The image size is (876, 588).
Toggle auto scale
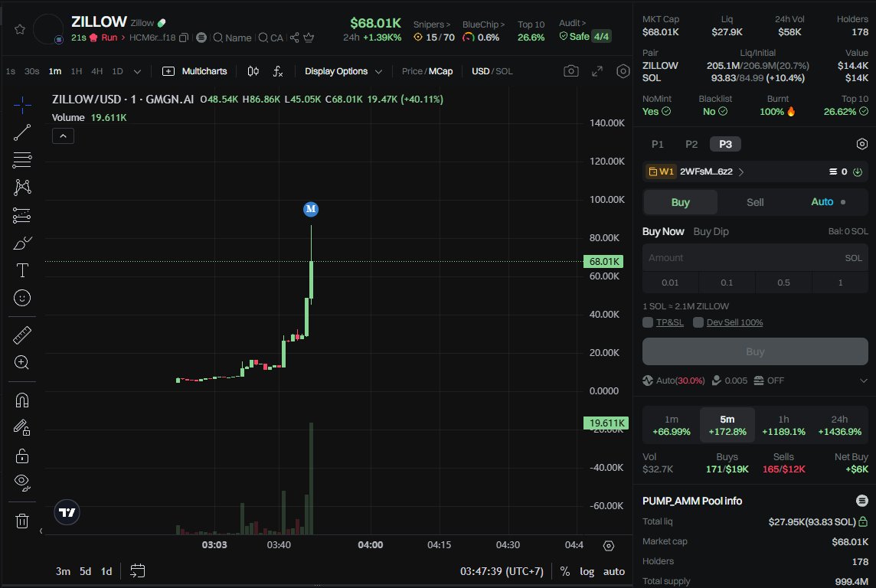pyautogui.click(x=613, y=571)
